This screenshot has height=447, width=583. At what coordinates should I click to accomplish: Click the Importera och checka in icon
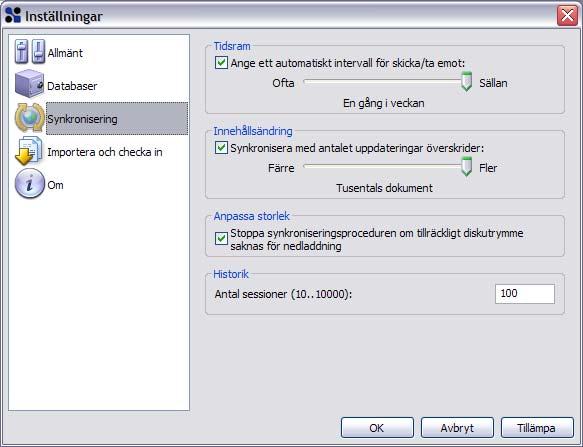29,151
